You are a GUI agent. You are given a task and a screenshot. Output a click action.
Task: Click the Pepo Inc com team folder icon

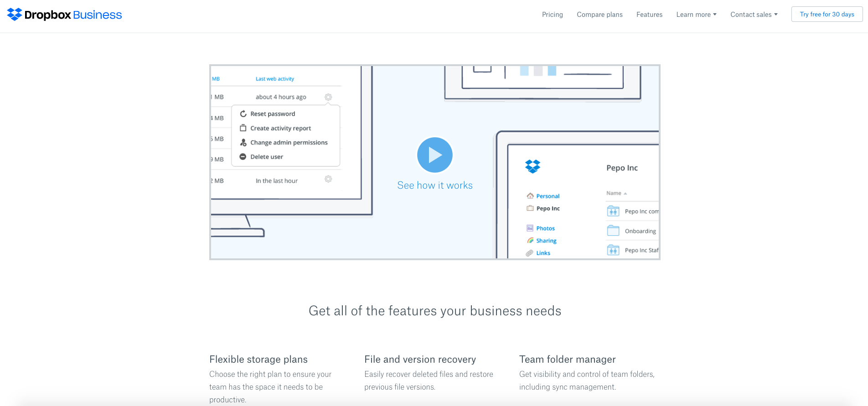coord(613,211)
